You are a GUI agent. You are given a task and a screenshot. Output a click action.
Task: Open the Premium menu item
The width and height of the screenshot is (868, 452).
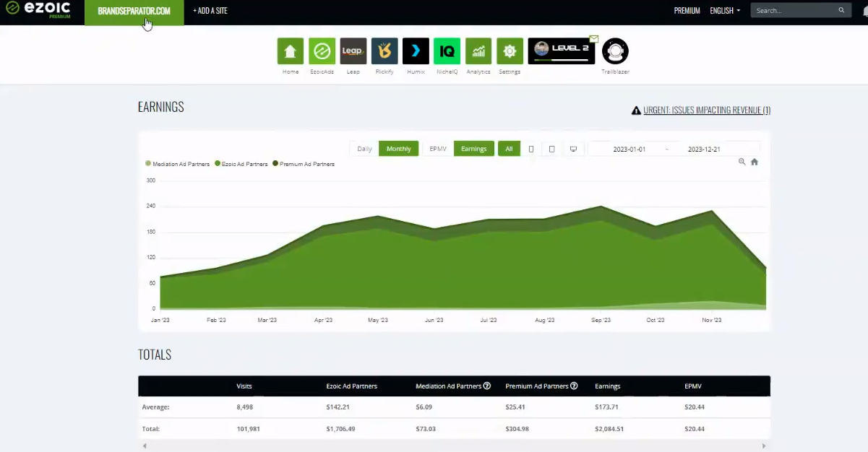point(687,11)
